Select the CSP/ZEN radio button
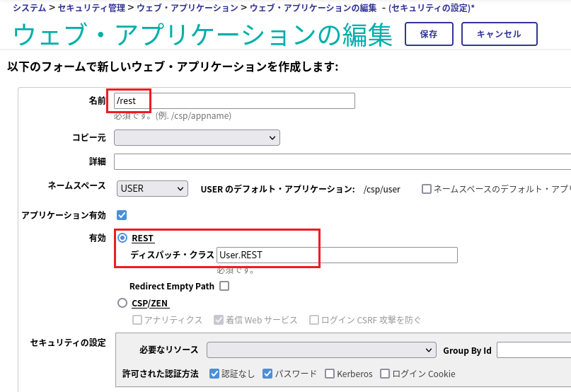The height and width of the screenshot is (392, 571). click(x=122, y=303)
